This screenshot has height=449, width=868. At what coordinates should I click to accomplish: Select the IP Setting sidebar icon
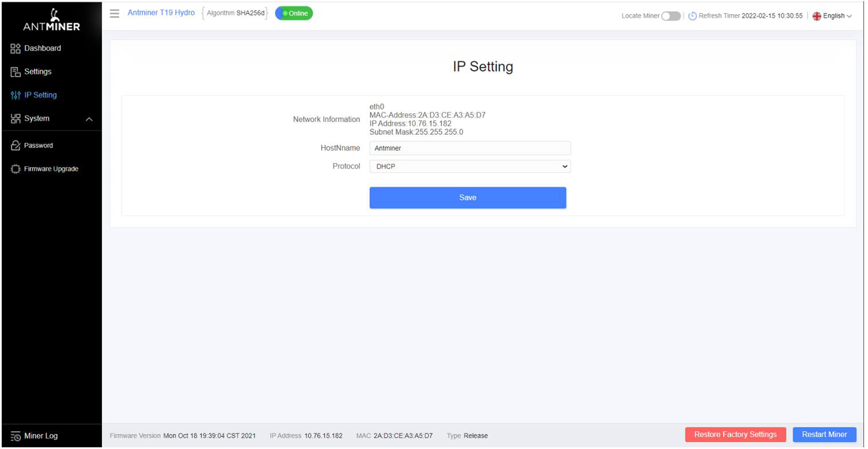click(x=15, y=95)
